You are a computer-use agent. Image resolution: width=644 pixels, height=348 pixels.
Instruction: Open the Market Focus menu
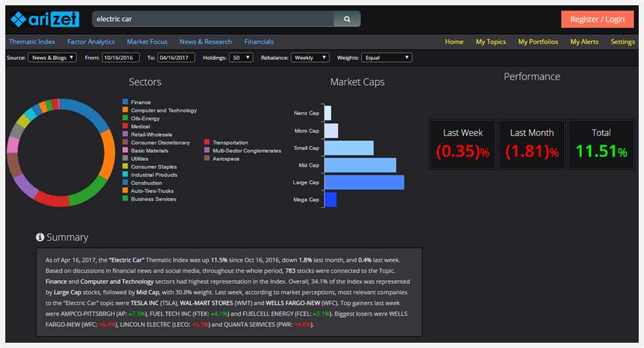147,42
